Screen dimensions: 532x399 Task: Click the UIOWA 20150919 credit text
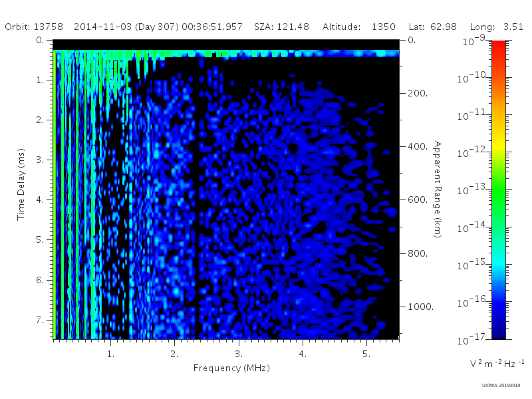point(501,386)
